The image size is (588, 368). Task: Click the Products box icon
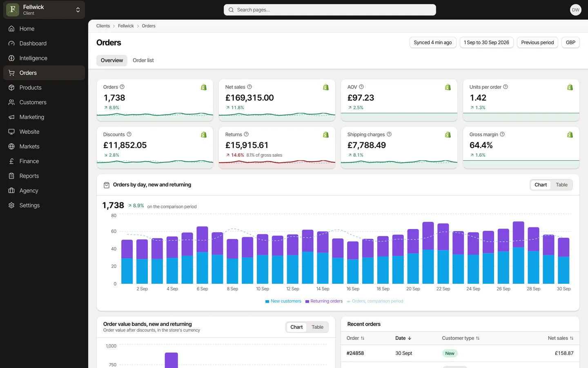(x=11, y=88)
